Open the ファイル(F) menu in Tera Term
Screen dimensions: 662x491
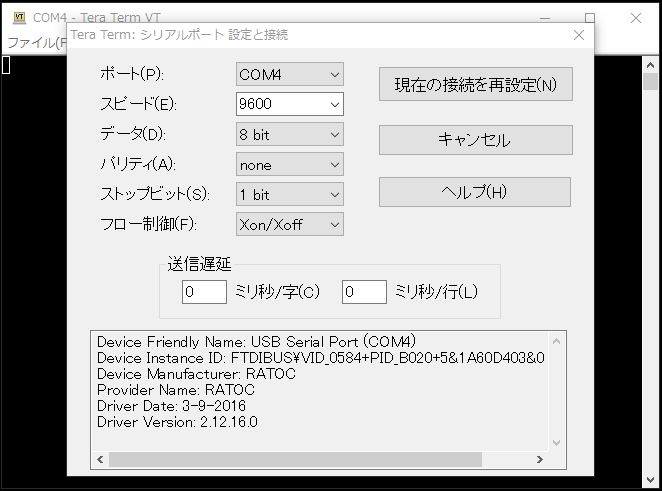click(37, 43)
